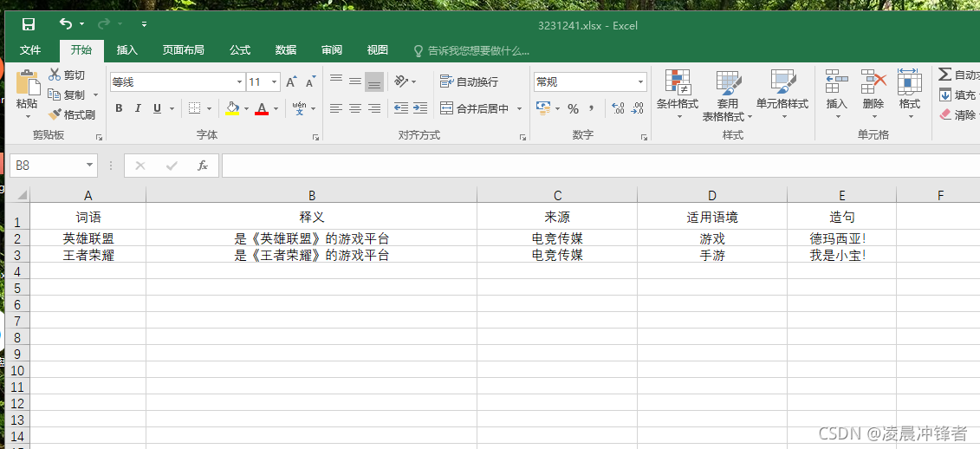The image size is (980, 449).
Task: Align cell content to bottom
Action: coord(374,82)
